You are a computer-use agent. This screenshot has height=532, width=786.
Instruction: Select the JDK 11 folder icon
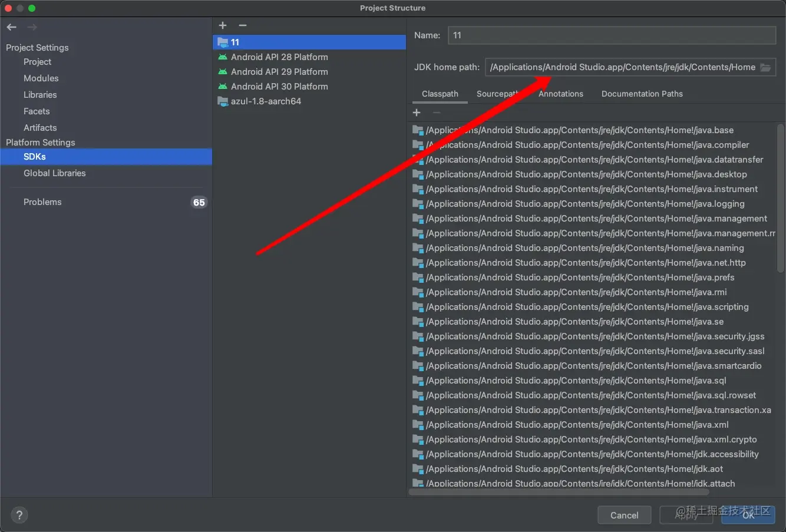click(x=223, y=42)
